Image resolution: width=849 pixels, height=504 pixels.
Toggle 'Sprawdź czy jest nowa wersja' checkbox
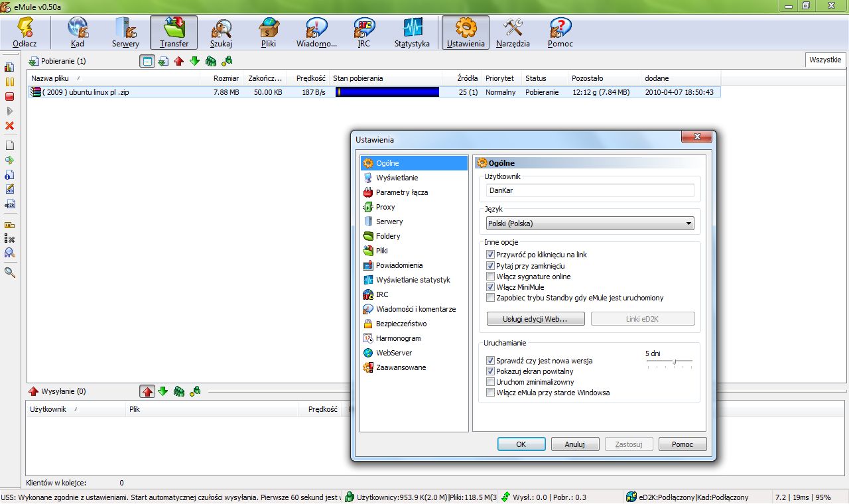pos(490,361)
